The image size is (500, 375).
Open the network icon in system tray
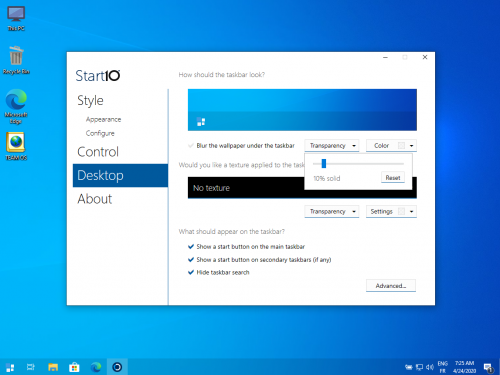pos(419,367)
